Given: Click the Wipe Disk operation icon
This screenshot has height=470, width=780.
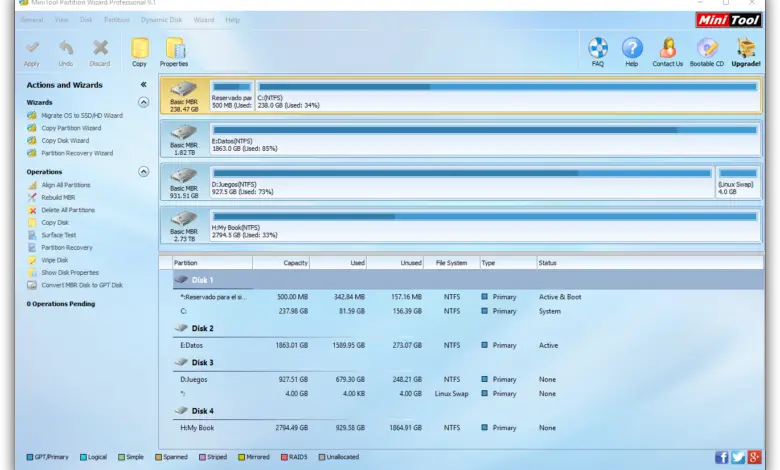Looking at the screenshot, I should click(x=32, y=260).
